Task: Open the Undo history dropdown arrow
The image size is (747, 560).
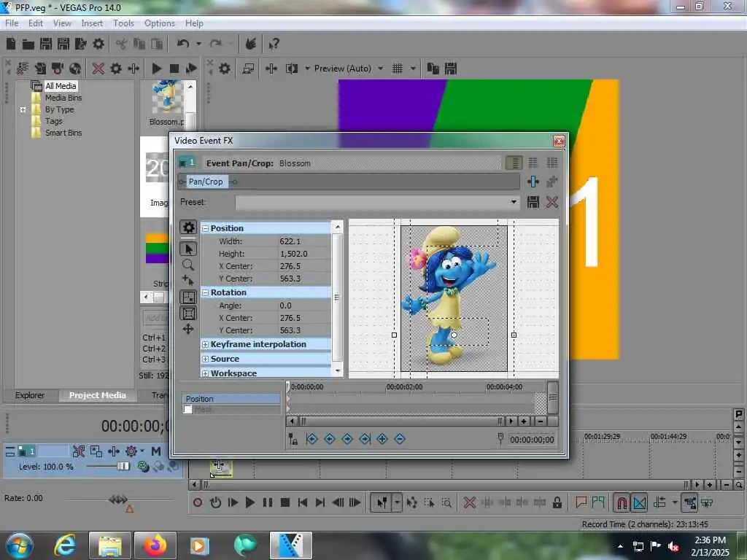Action: tap(198, 44)
